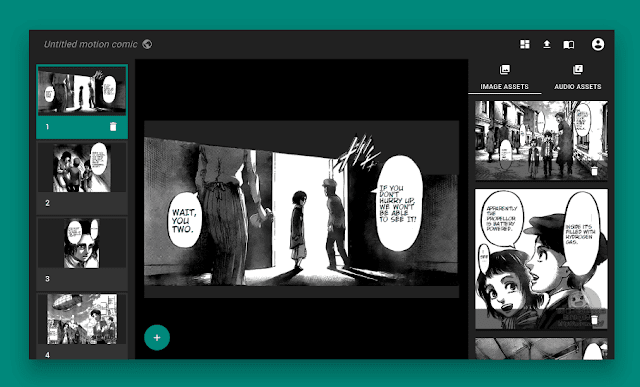Open the book reader preview icon
640x387 pixels.
569,44
